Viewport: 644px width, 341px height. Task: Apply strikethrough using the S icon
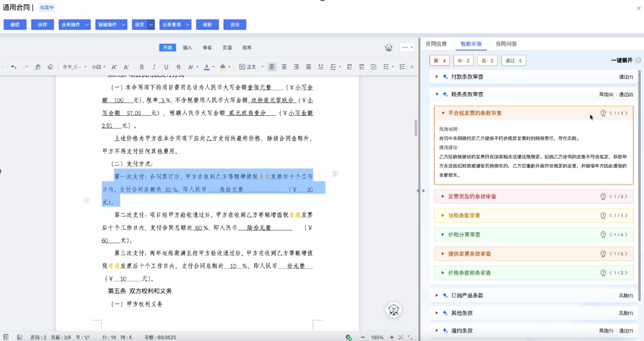pos(178,67)
